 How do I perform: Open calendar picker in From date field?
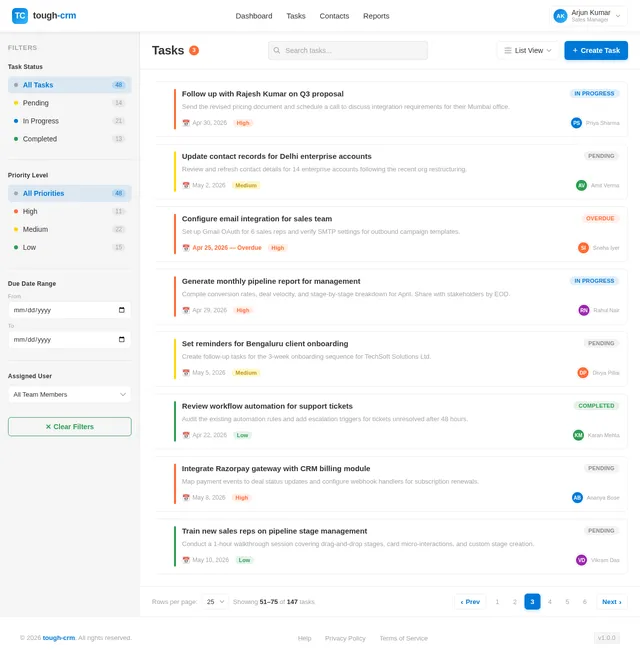pos(122,310)
